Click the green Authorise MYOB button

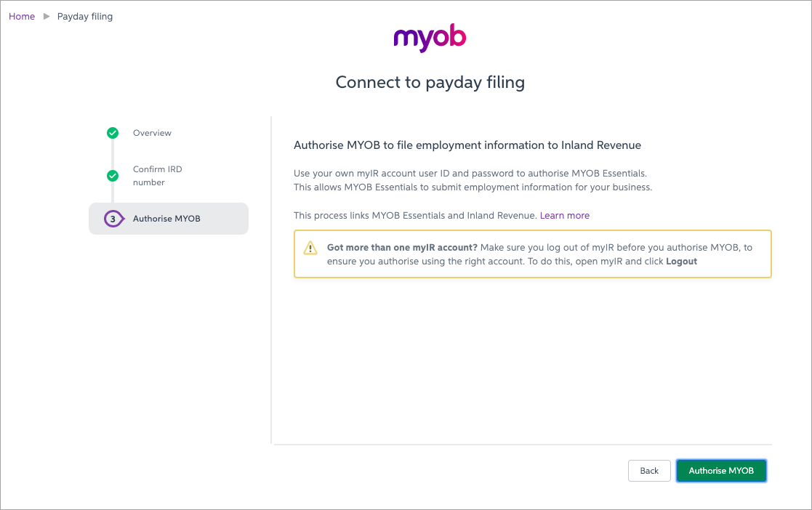[x=721, y=471]
